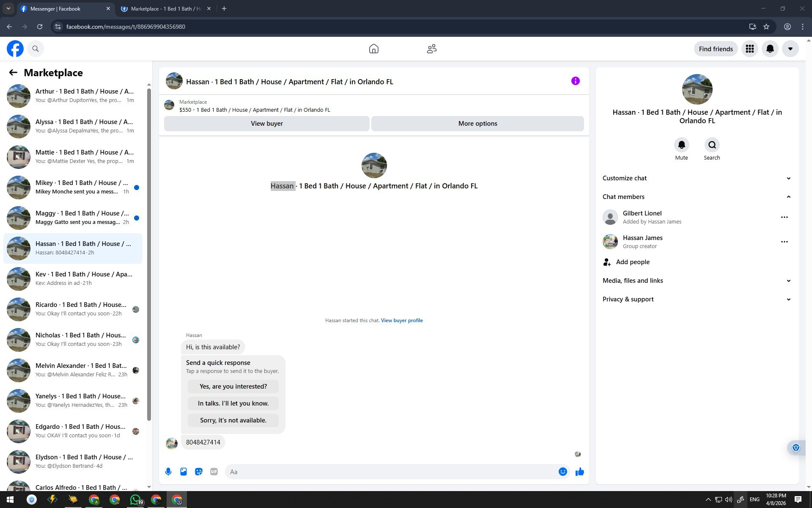Click the message input field
The width and height of the screenshot is (812, 508).
coord(391,472)
